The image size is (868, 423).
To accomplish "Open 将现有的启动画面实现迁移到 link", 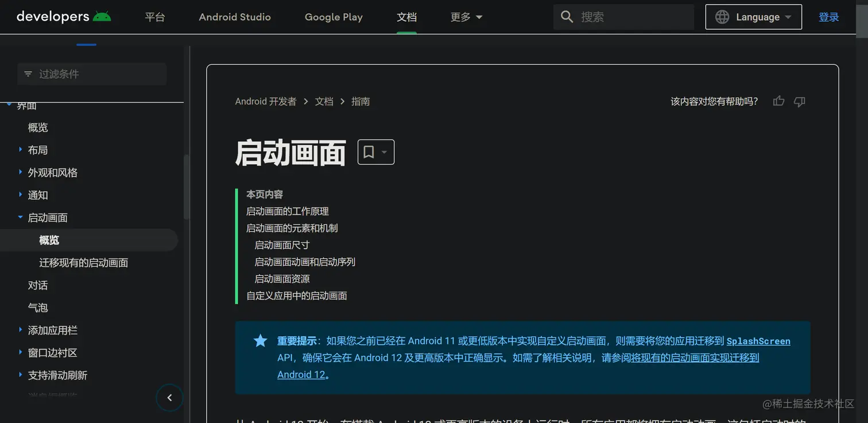I will [695, 358].
